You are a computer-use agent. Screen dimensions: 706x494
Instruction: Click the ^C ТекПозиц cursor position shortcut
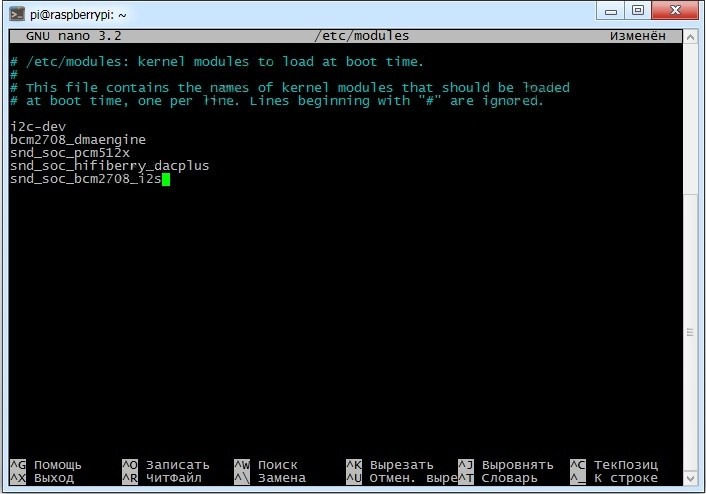coord(614,465)
